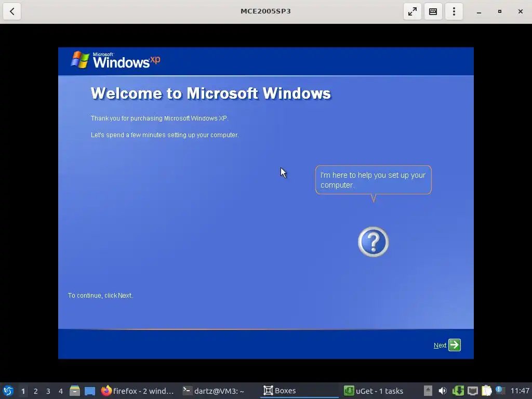Click the eject removable media tray icon
The width and height of the screenshot is (532, 399).
428,391
